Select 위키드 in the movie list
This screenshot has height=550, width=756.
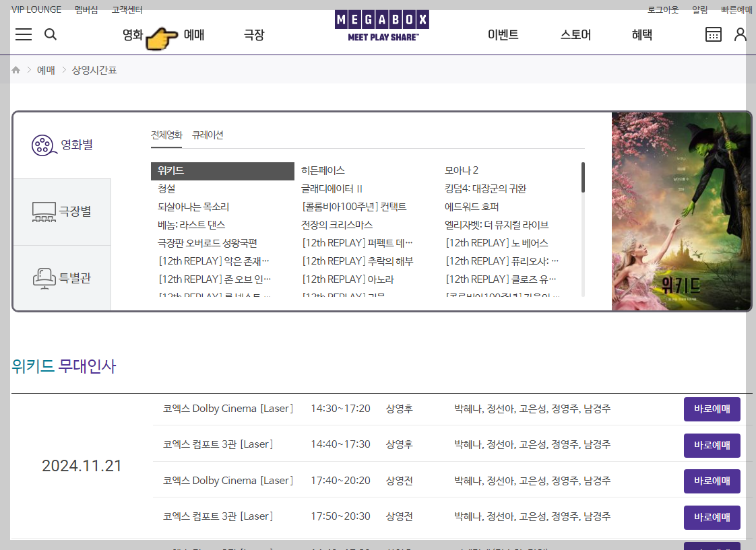[x=222, y=171]
